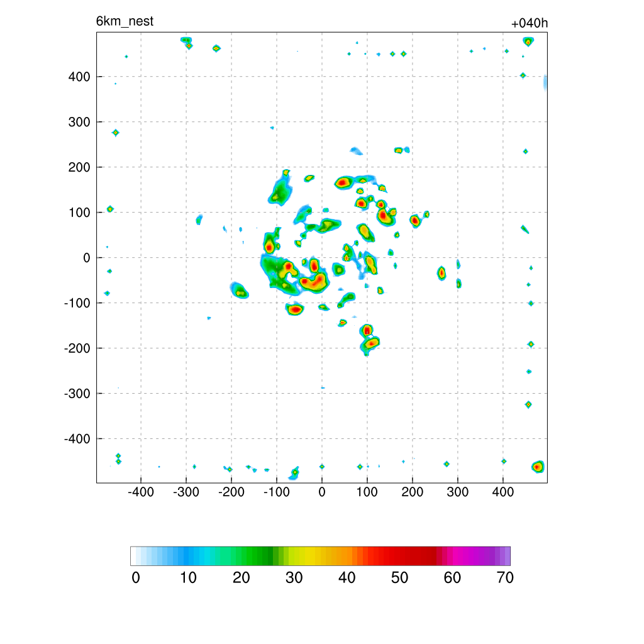Select the vertical axis tick label "-300"
The width and height of the screenshot is (644, 644).
pos(77,394)
